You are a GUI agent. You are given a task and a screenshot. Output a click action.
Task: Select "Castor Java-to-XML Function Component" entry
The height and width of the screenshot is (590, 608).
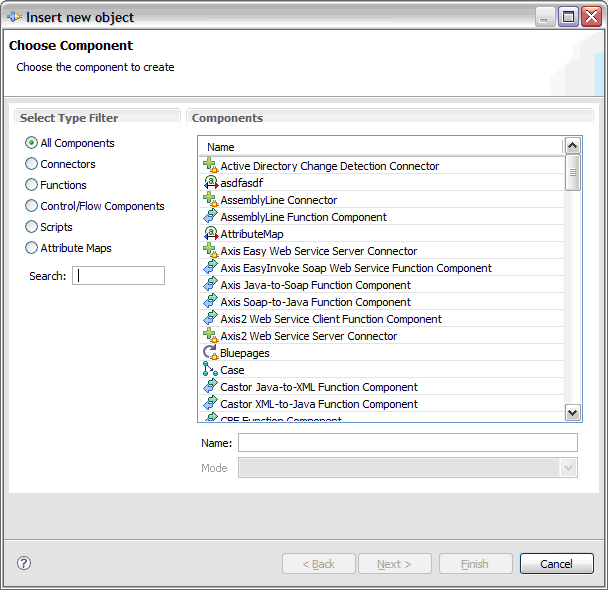(x=382, y=387)
